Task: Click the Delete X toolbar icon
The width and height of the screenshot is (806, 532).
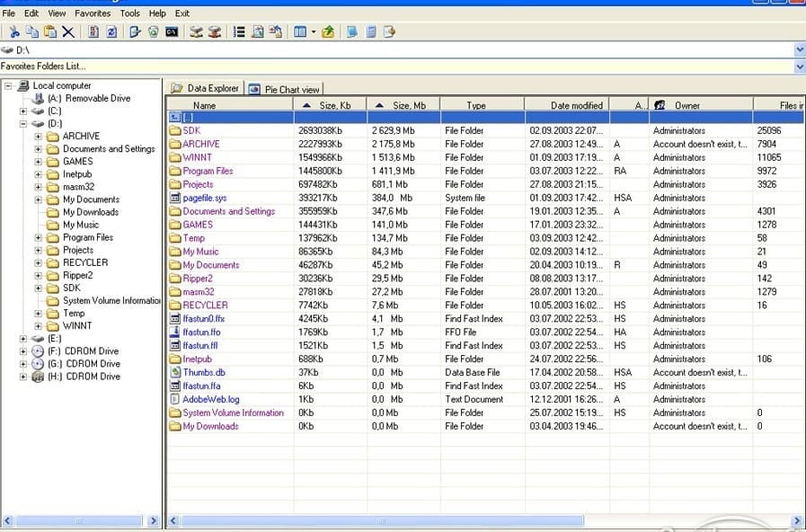Action: point(68,31)
